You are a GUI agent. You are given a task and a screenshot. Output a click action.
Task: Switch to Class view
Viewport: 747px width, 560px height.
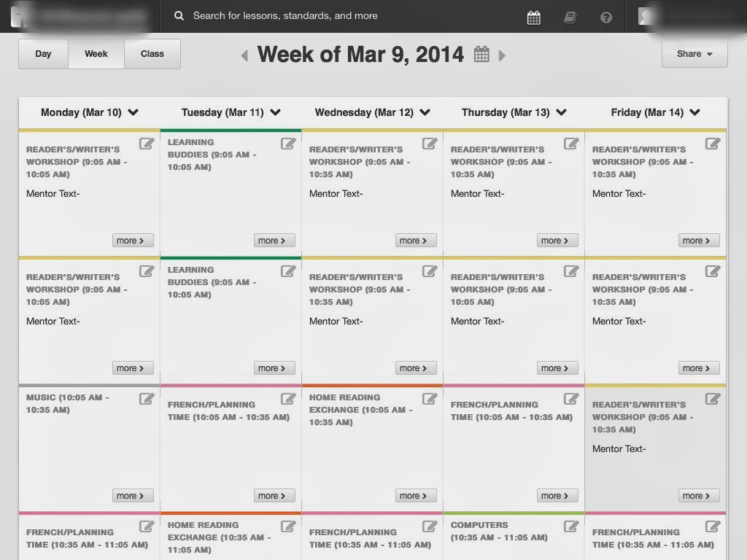click(x=152, y=54)
